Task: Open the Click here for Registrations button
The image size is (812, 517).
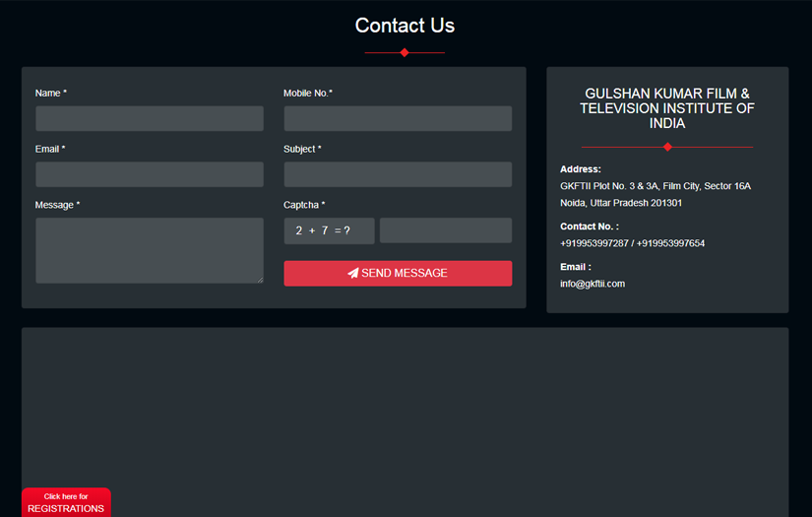Action: click(66, 502)
